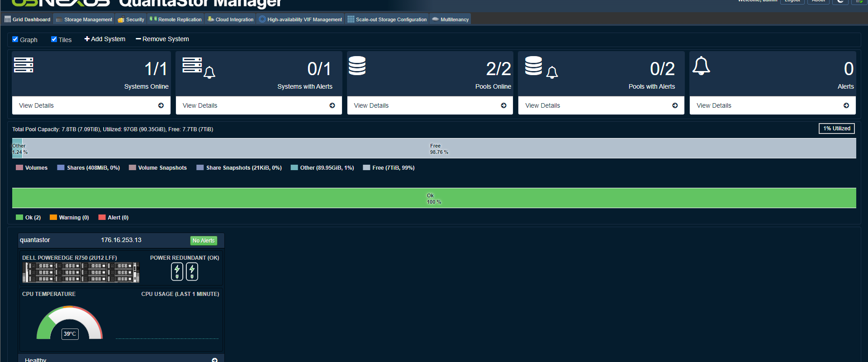Open the Cloud Integration tab
The image size is (868, 362).
pos(230,19)
